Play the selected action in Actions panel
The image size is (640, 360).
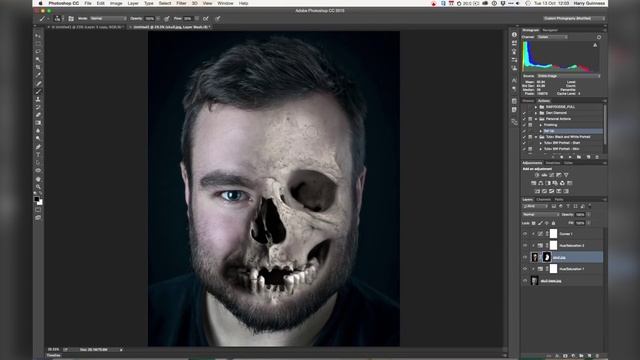pos(570,157)
